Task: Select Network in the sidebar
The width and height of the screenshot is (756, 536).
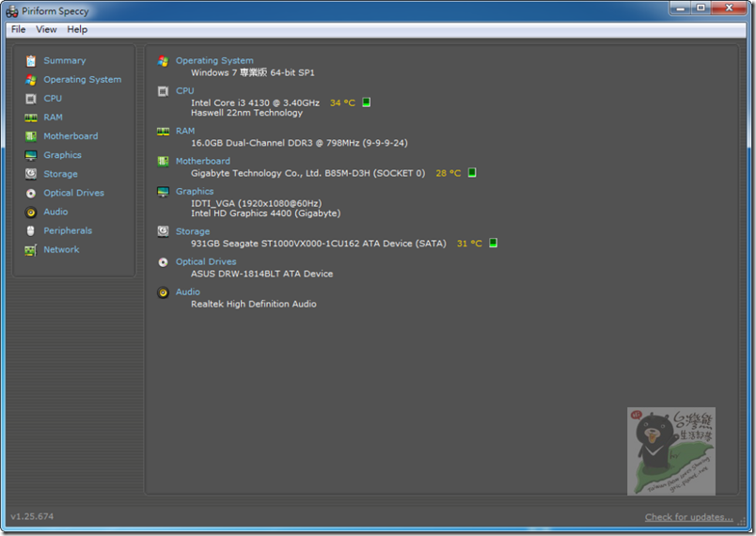Action: click(61, 250)
